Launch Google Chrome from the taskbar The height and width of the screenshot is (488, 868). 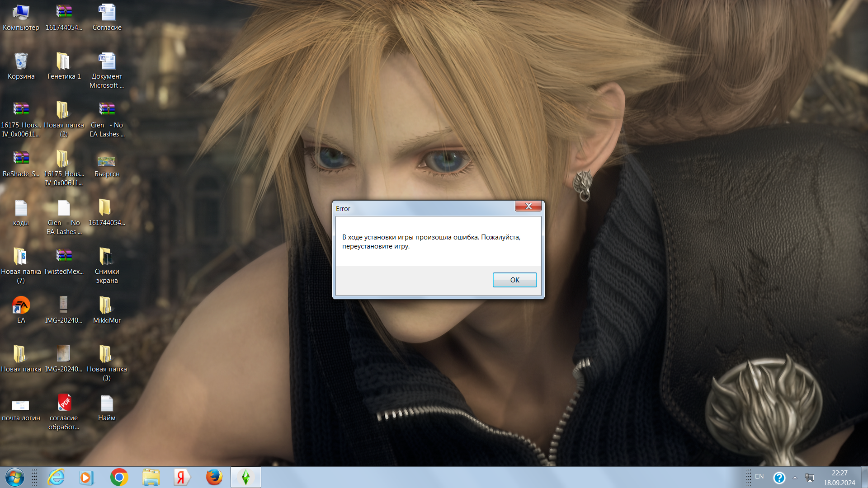(119, 478)
